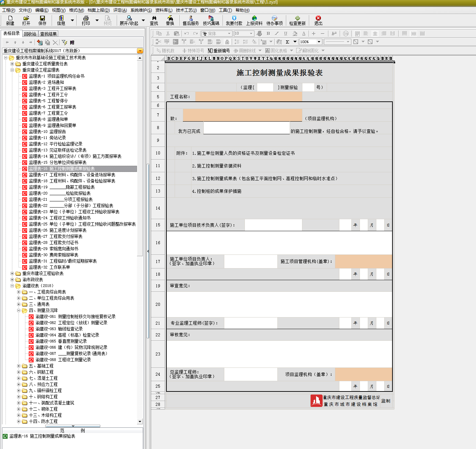Click the undo arrow icon
This screenshot has width=476, height=449.
tap(187, 34)
